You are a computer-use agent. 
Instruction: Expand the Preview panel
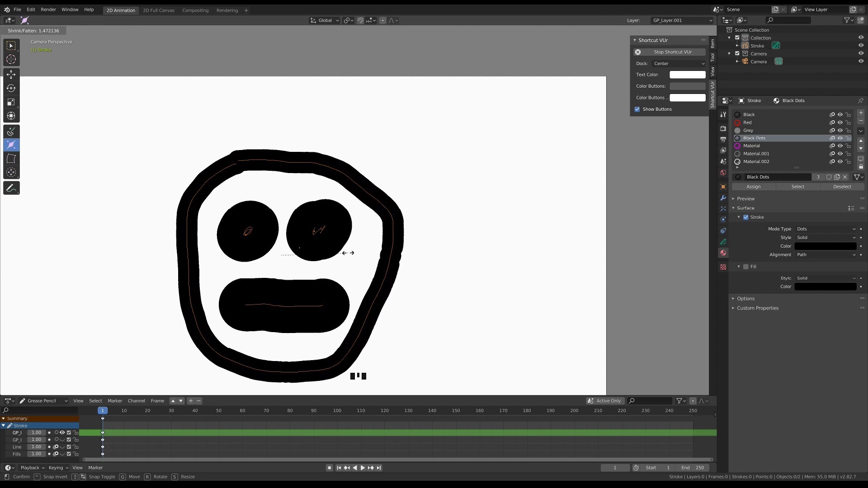745,199
